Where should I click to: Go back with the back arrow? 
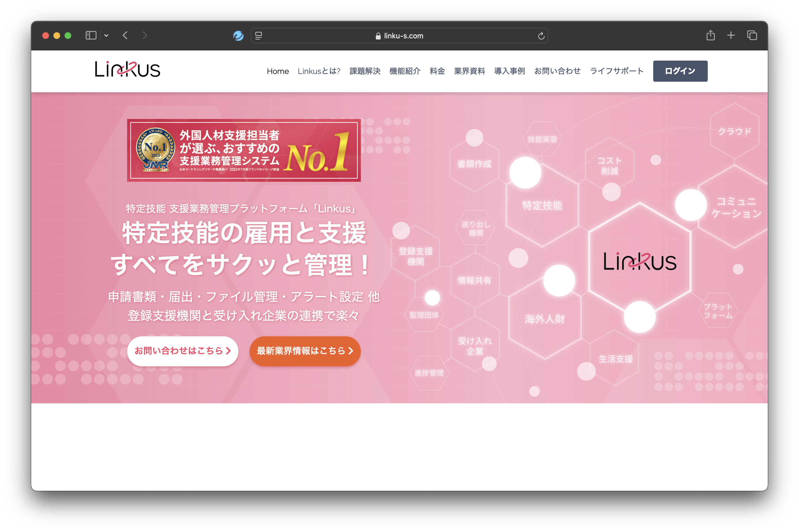click(125, 35)
